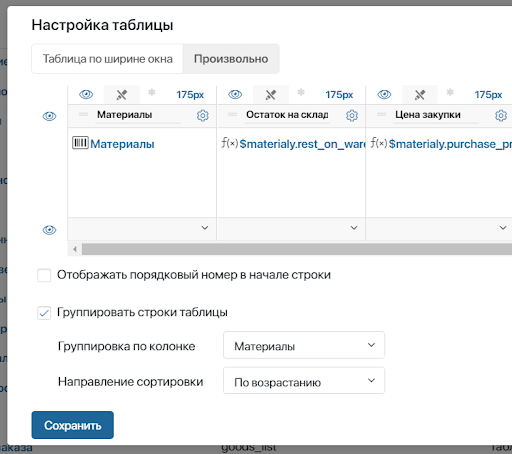Pin the Остаток на складе column
This screenshot has height=454, width=512.
(271, 95)
